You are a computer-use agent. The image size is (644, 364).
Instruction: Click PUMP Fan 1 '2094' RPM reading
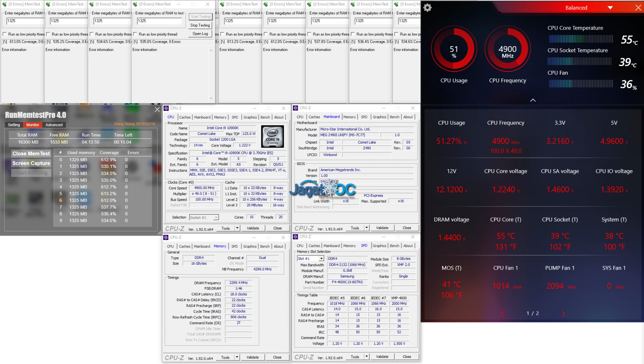(x=555, y=286)
